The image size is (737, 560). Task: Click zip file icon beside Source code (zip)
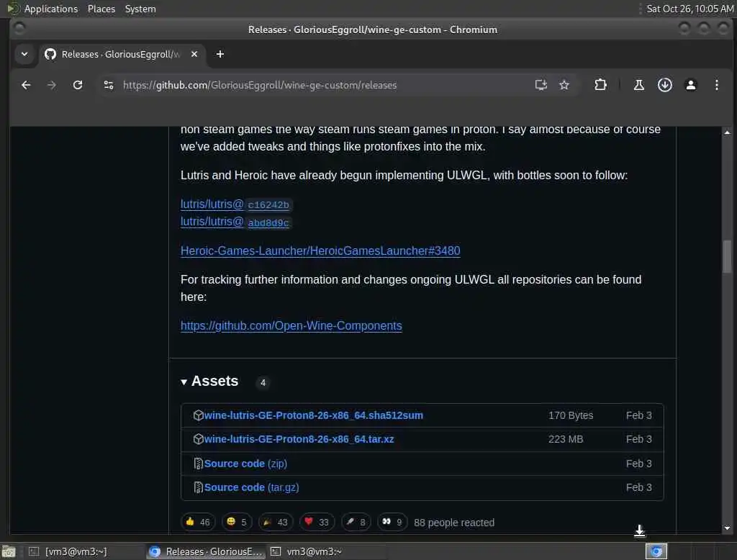199,464
